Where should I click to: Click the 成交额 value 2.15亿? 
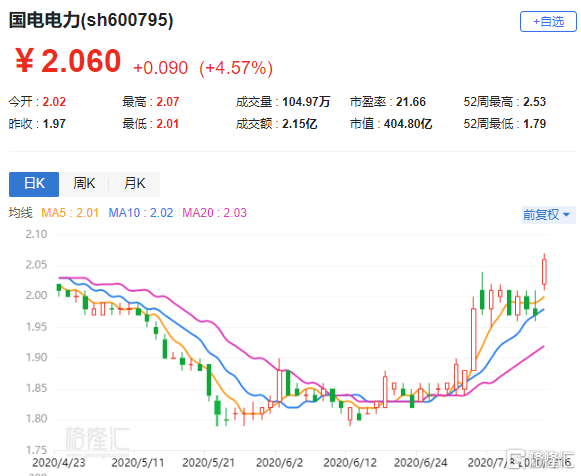pos(300,124)
